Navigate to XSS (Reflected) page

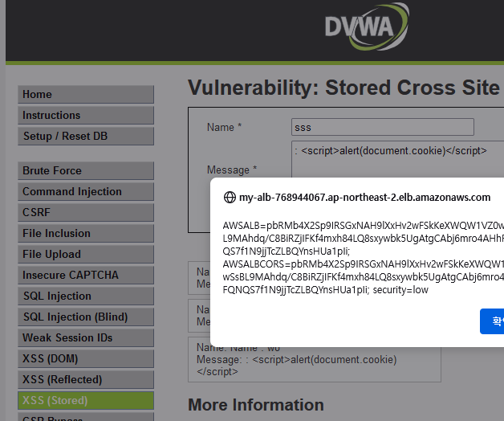(x=86, y=380)
